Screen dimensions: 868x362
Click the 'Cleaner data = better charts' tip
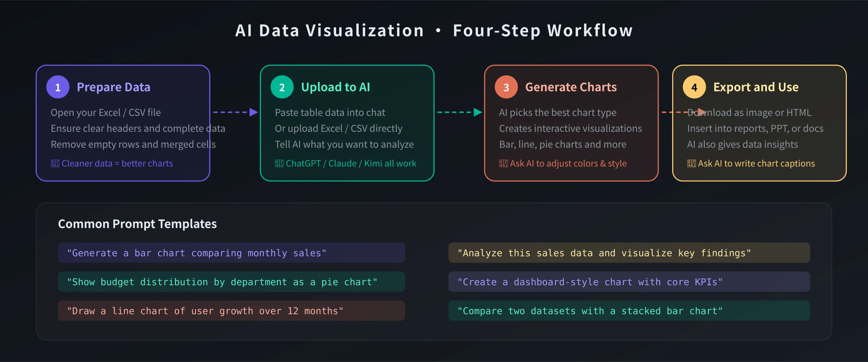pos(117,163)
